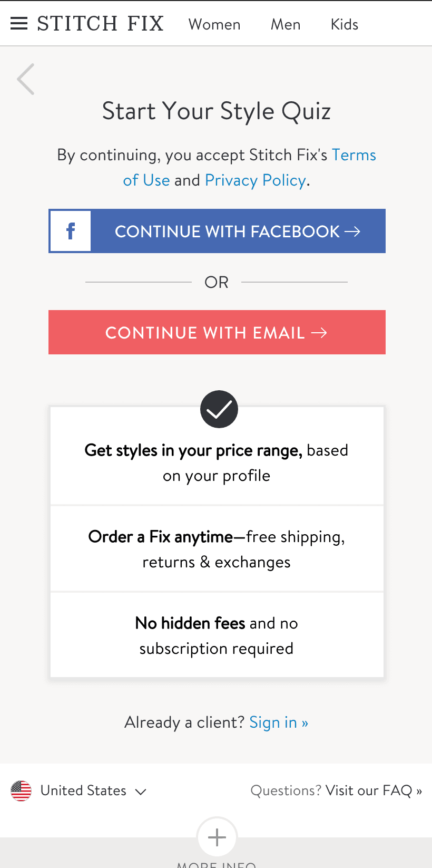Open the hamburger menu
The image size is (432, 868).
[x=19, y=24]
